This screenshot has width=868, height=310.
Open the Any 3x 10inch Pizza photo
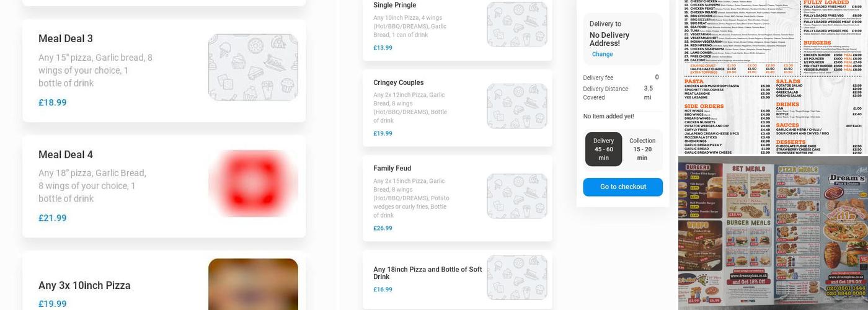click(x=253, y=284)
